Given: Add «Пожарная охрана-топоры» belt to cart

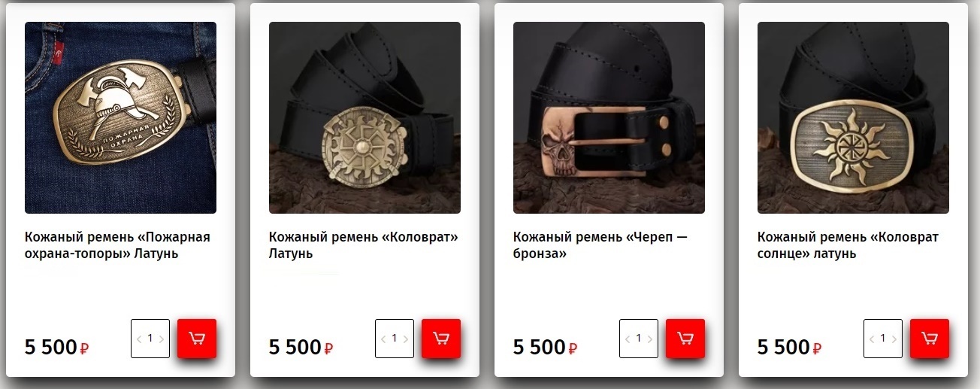Looking at the screenshot, I should [x=197, y=339].
